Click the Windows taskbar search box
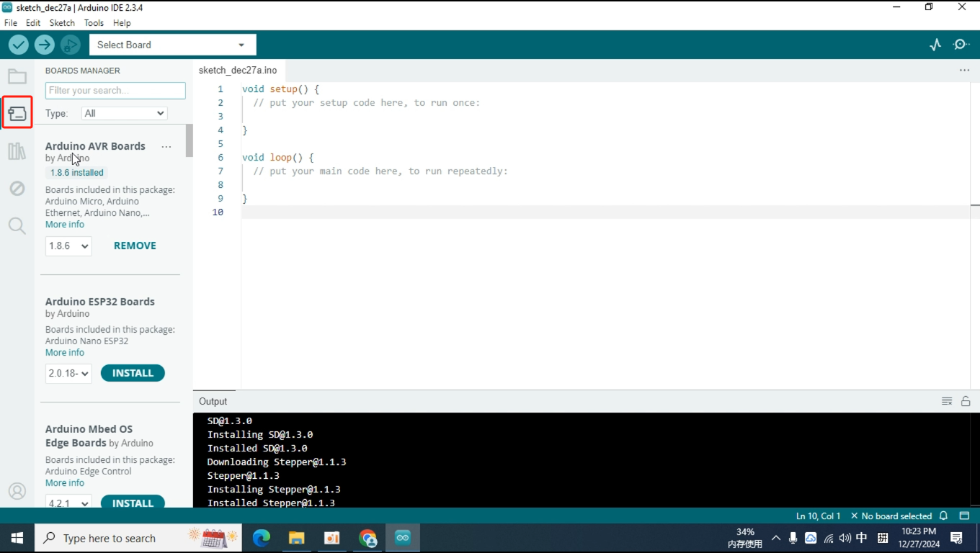 [x=138, y=538]
